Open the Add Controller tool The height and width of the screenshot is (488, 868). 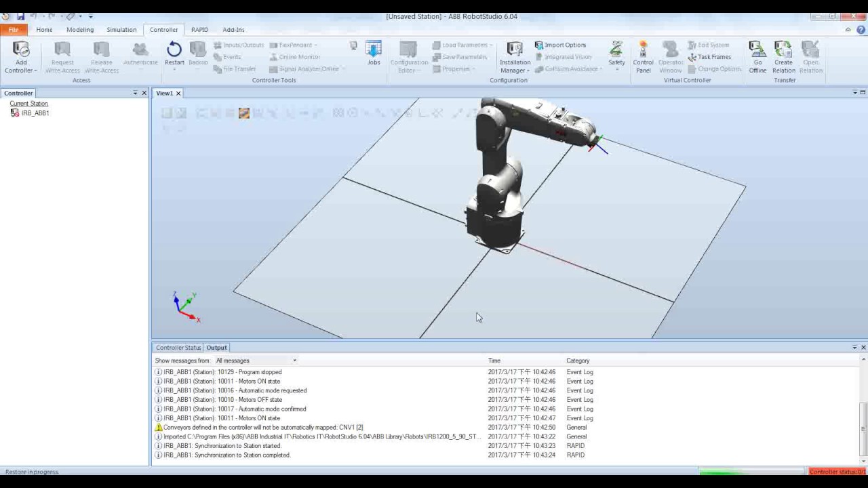[x=21, y=57]
